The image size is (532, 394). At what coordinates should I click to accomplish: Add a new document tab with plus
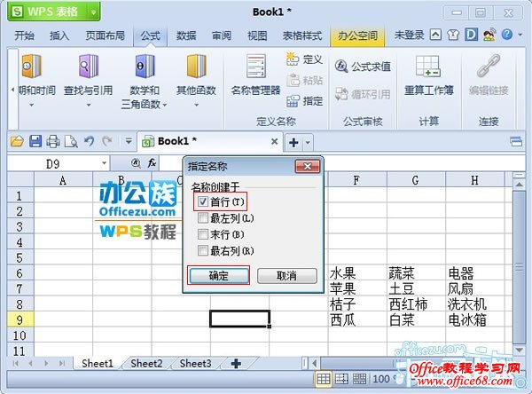[293, 142]
